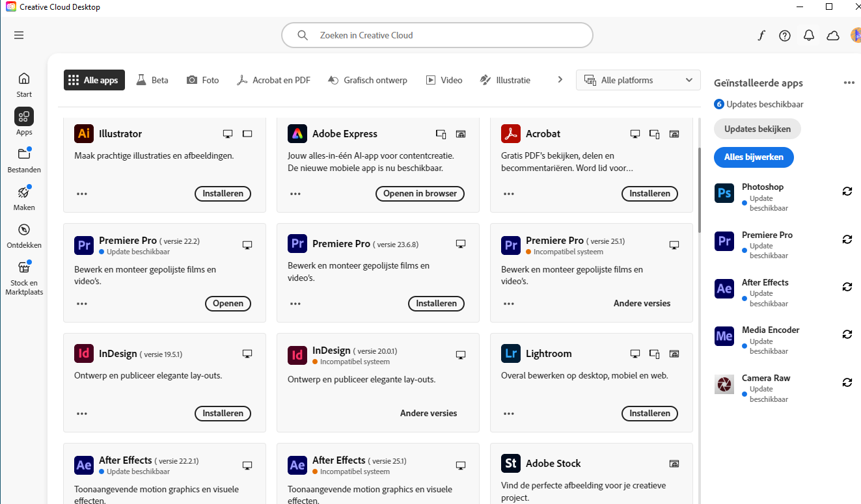
Task: Open notifications via the bell icon
Action: tap(808, 35)
